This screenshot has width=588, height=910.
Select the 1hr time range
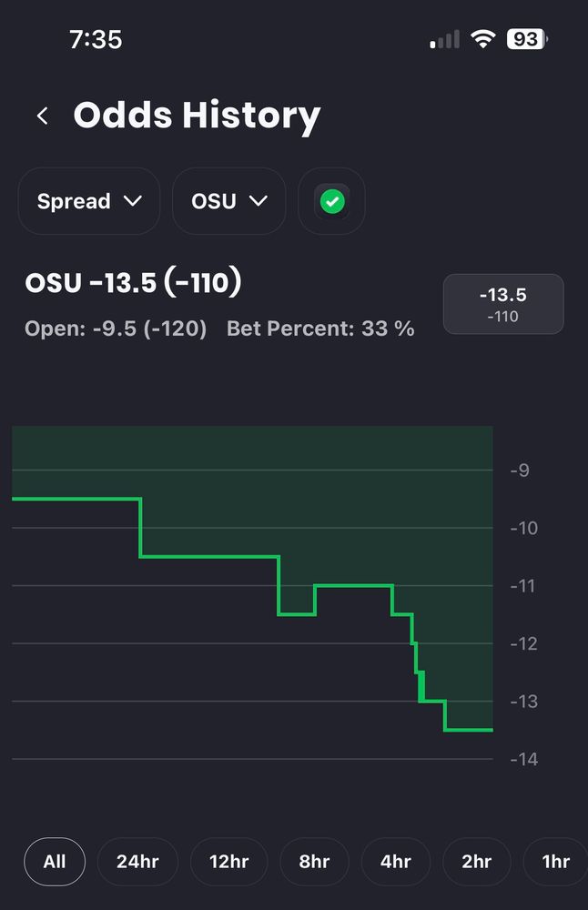click(555, 861)
